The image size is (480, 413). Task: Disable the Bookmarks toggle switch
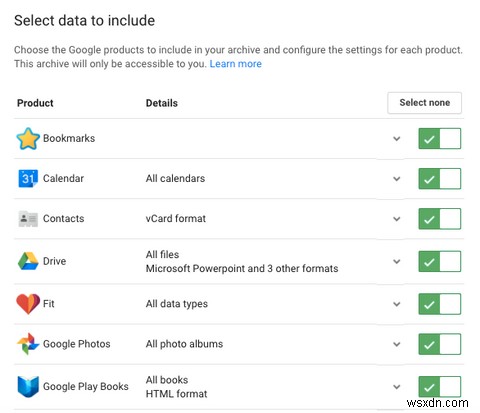pos(440,139)
